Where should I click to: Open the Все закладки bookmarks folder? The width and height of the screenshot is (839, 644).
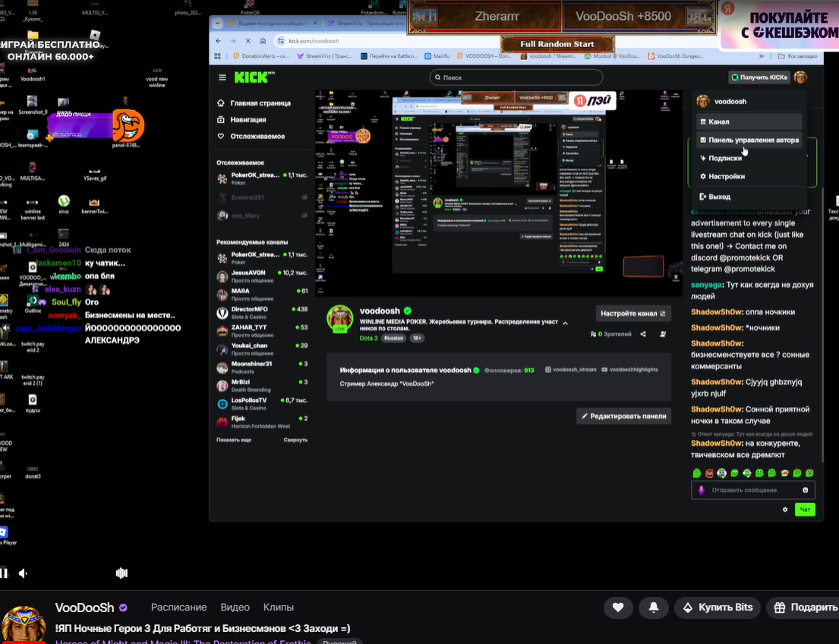tap(797, 55)
